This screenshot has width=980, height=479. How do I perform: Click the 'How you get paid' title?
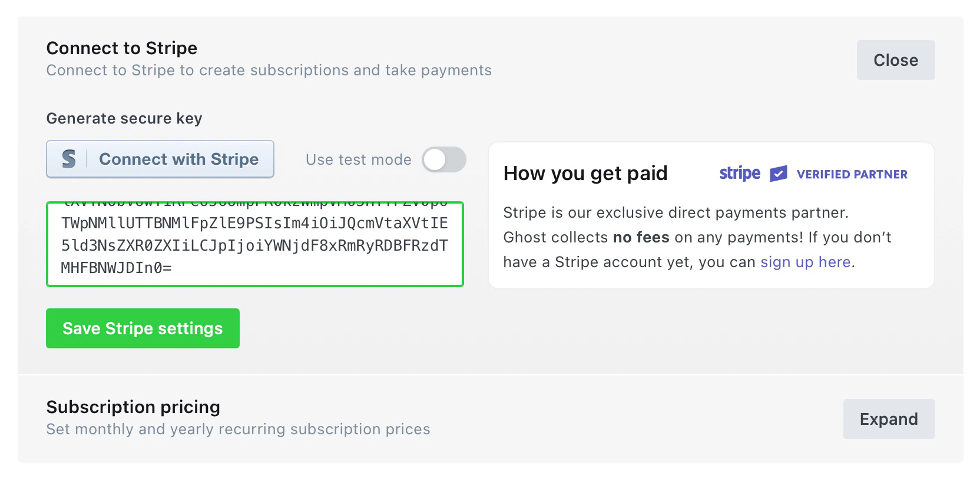pos(585,173)
